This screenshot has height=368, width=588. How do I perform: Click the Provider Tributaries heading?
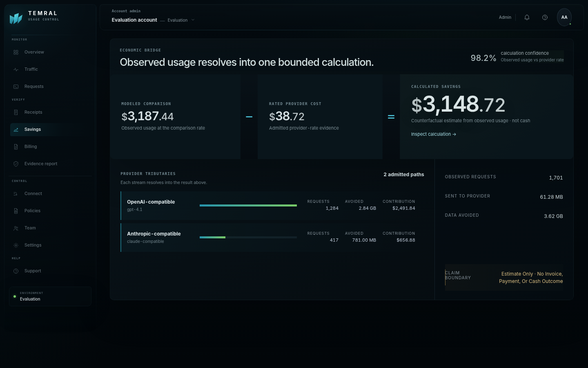(x=148, y=174)
